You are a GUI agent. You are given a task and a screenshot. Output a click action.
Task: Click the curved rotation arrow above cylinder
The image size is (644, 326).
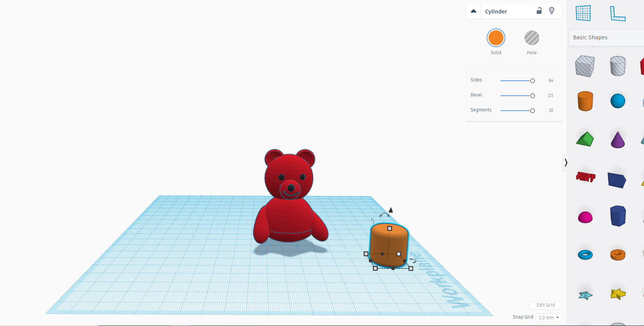(x=385, y=215)
